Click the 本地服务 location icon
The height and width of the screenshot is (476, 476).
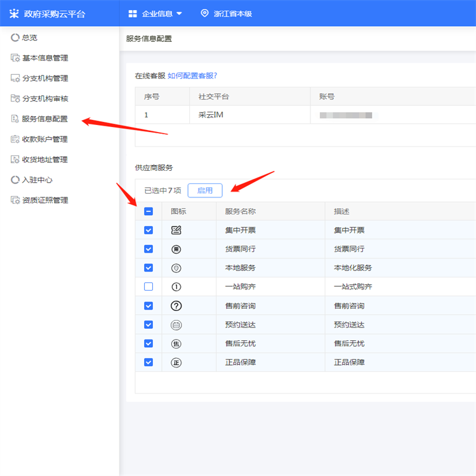point(176,268)
